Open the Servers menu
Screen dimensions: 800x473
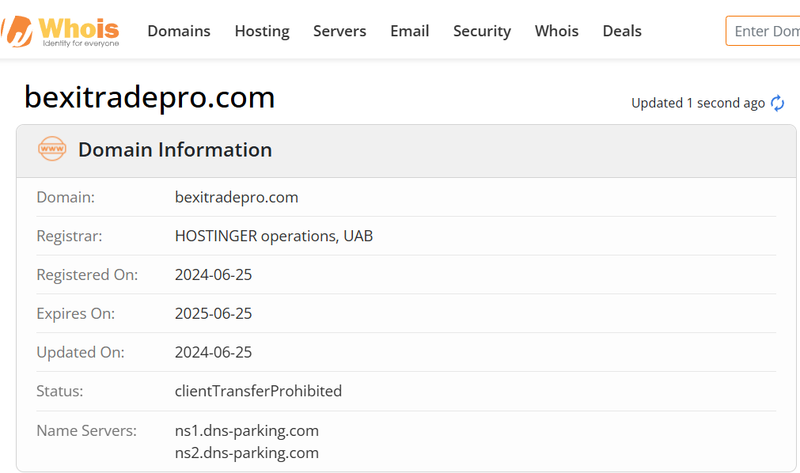[339, 31]
